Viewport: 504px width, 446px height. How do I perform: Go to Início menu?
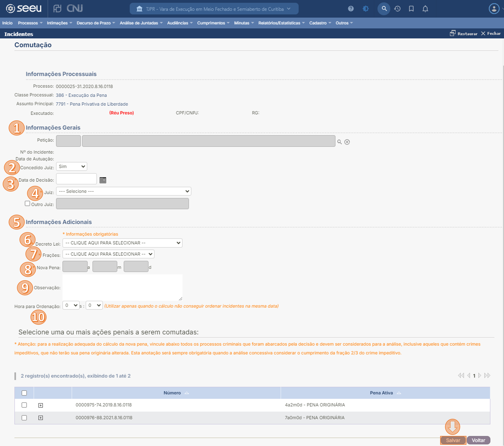pyautogui.click(x=7, y=23)
